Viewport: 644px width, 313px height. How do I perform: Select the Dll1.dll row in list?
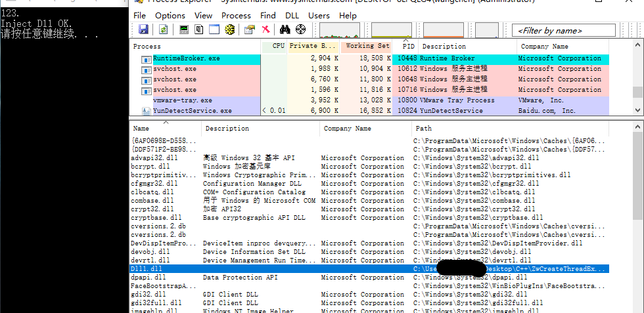[x=147, y=269]
